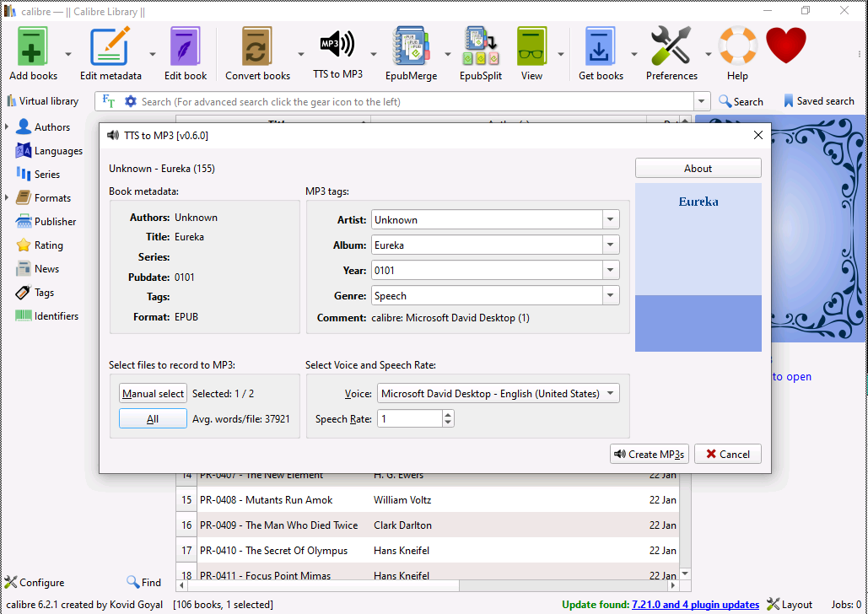Click the Manual select button
The image size is (868, 614).
click(x=153, y=394)
